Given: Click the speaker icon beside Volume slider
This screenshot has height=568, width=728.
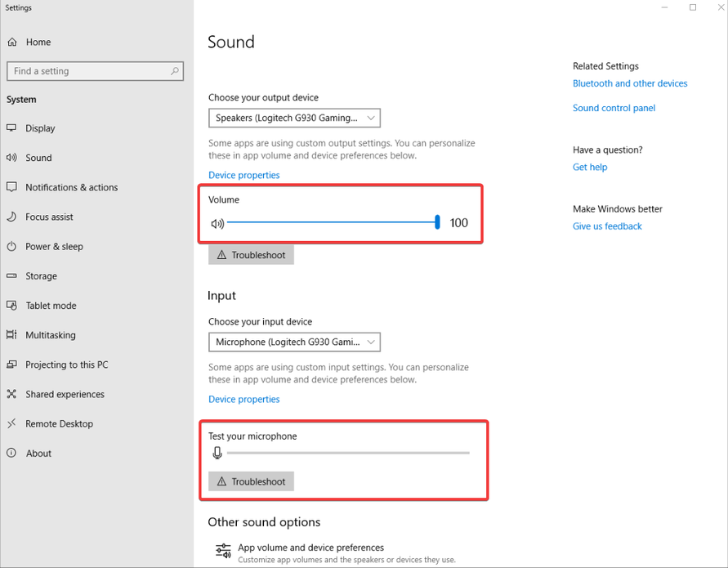Looking at the screenshot, I should point(217,223).
